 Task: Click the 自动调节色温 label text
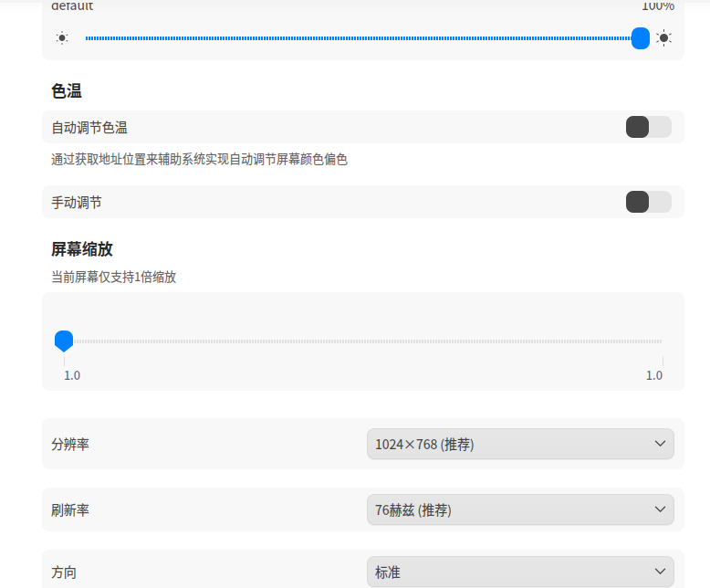coord(89,127)
